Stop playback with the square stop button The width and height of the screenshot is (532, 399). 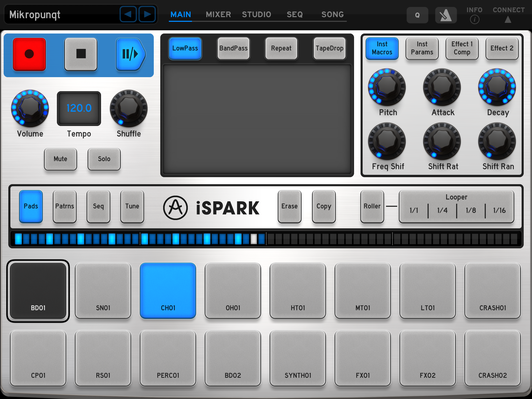[81, 54]
